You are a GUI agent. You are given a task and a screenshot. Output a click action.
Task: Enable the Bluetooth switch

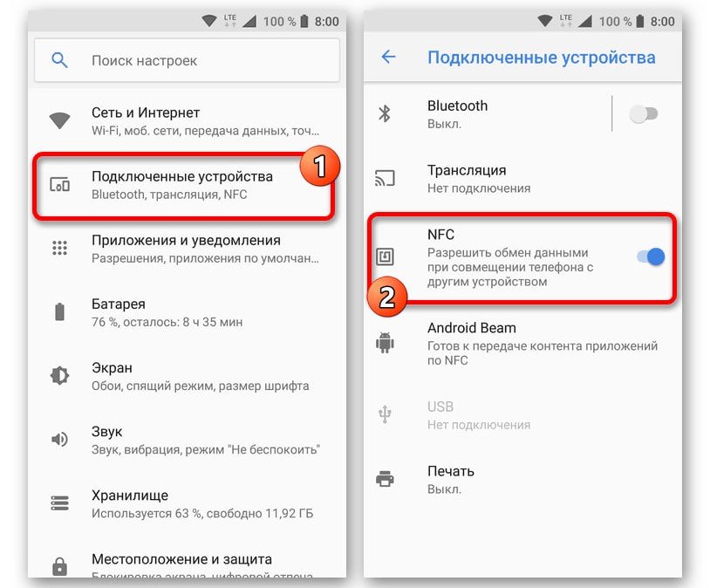click(x=644, y=113)
